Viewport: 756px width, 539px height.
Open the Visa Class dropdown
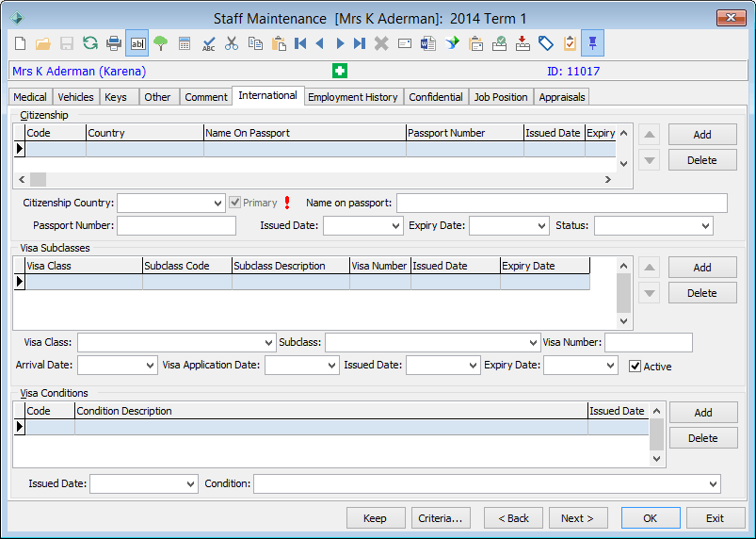click(x=269, y=343)
